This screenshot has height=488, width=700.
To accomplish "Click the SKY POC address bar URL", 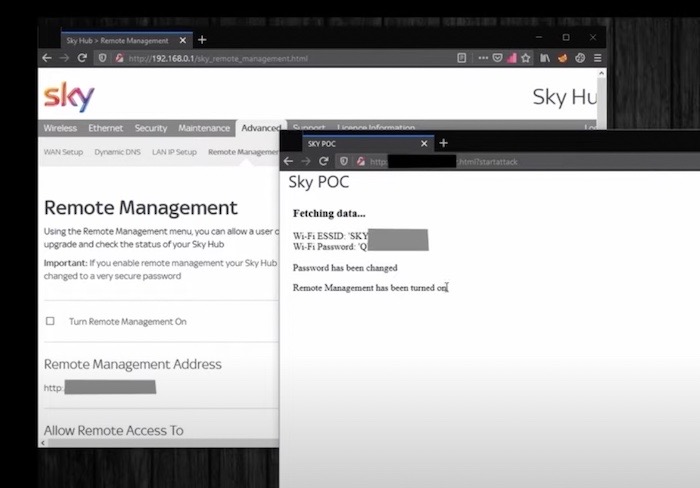I will pyautogui.click(x=443, y=162).
